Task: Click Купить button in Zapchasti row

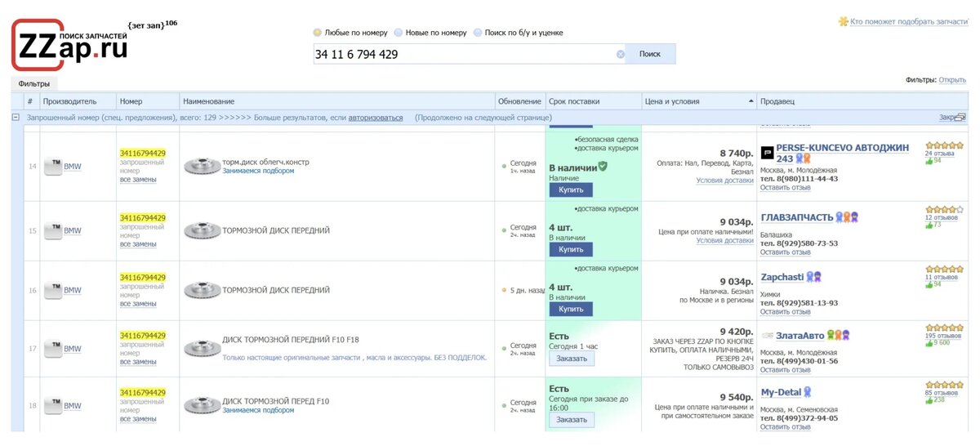Action: coord(571,310)
